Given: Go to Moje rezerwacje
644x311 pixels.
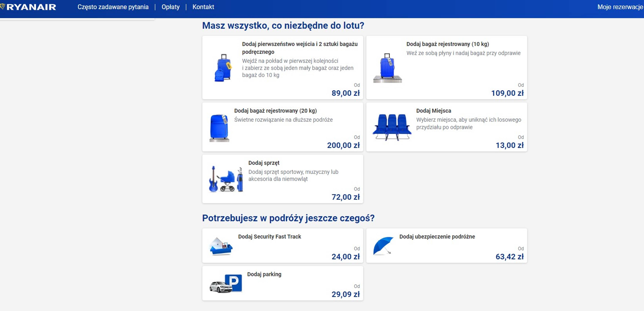Looking at the screenshot, I should click(620, 7).
